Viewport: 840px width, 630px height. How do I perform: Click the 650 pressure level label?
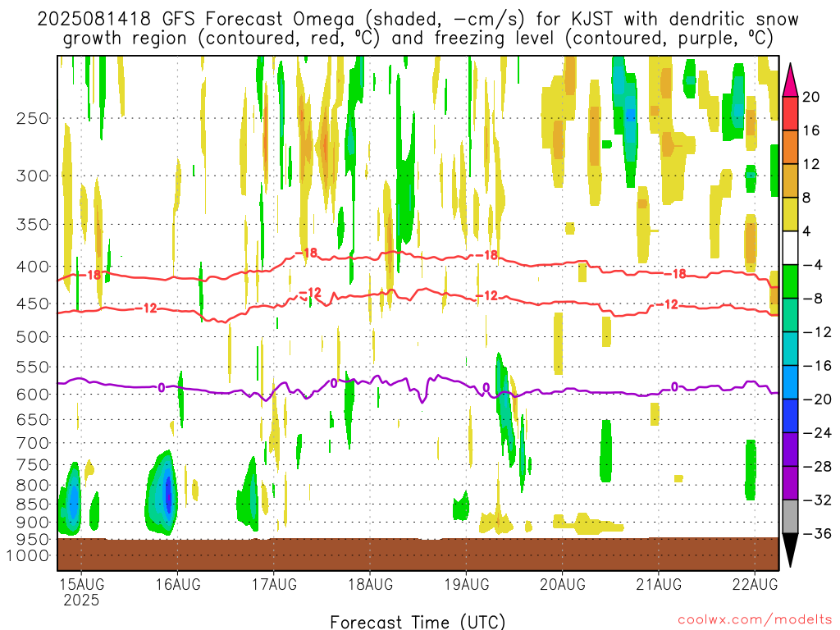click(33, 419)
